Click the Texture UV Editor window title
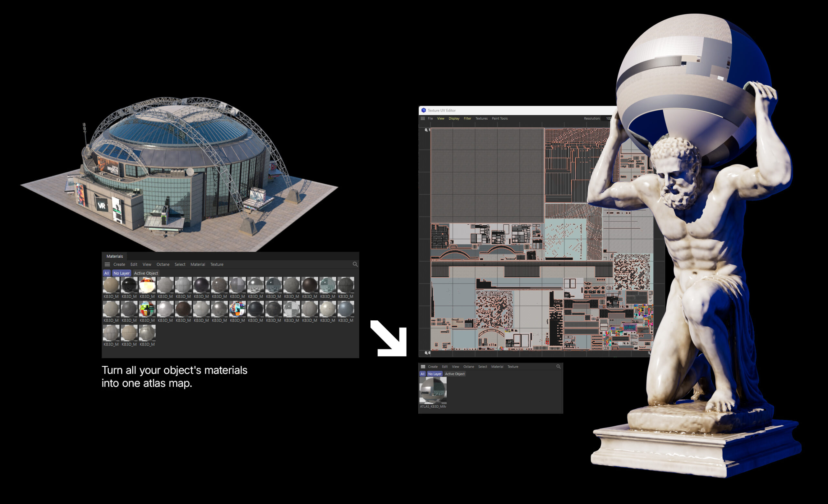 pos(441,111)
